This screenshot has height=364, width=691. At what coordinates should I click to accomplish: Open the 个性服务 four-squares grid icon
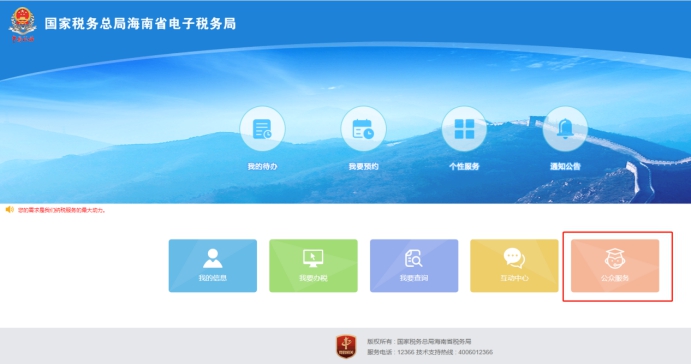[x=464, y=129]
